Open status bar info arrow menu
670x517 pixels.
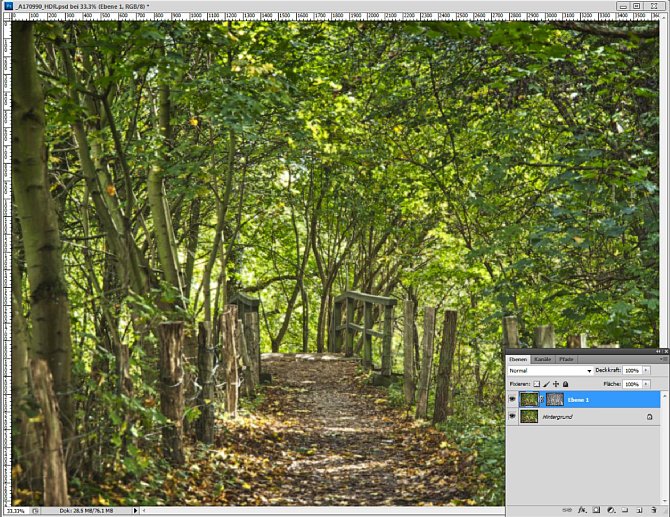click(x=135, y=511)
